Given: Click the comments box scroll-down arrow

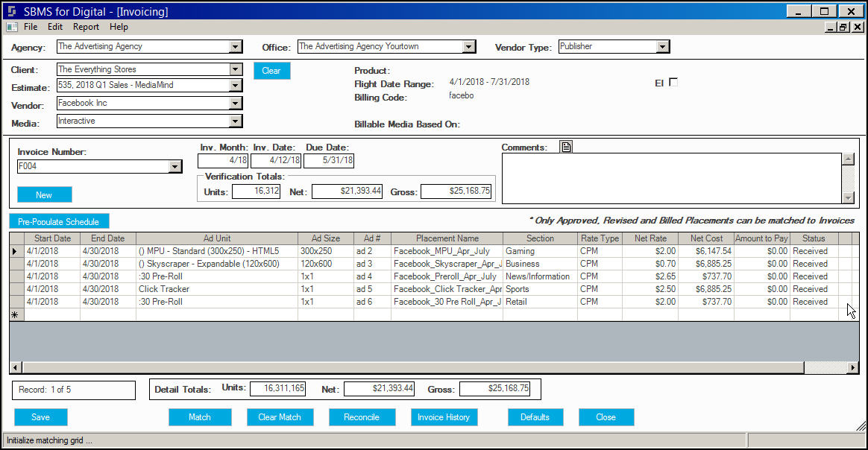Looking at the screenshot, I should tap(848, 197).
